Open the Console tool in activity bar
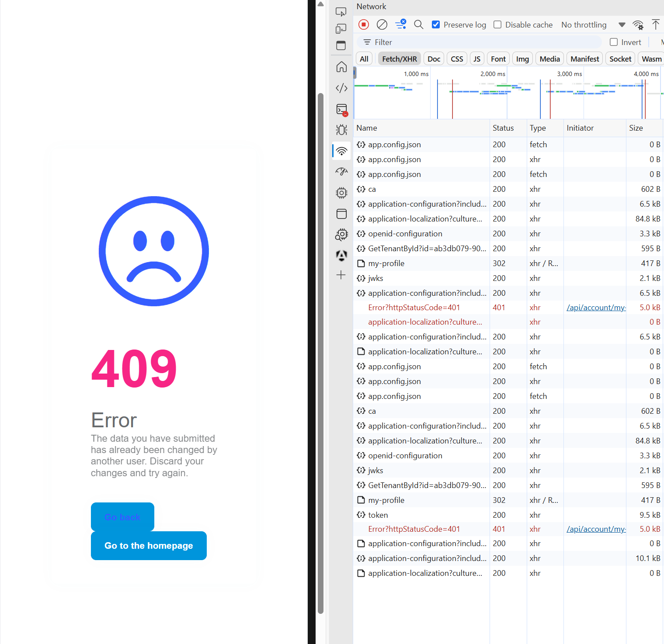 (341, 109)
